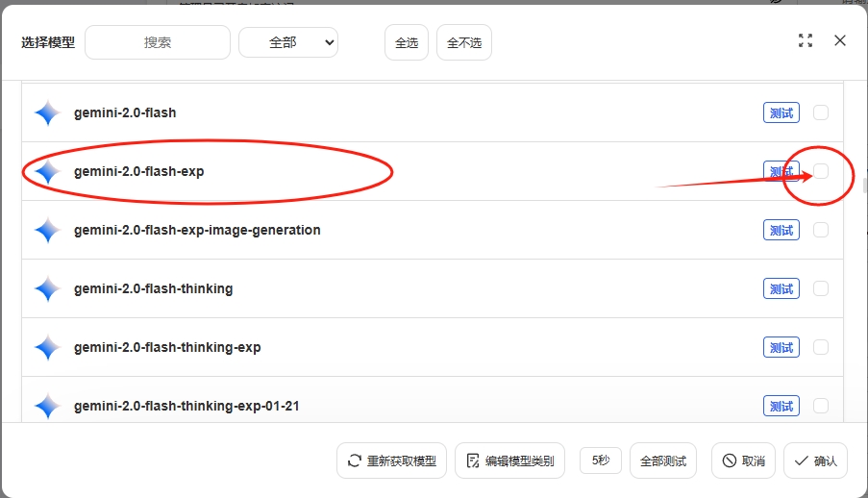The image size is (868, 498).
Task: Tick the checkbox for gemini-2.0-flash-exp
Action: pos(821,171)
